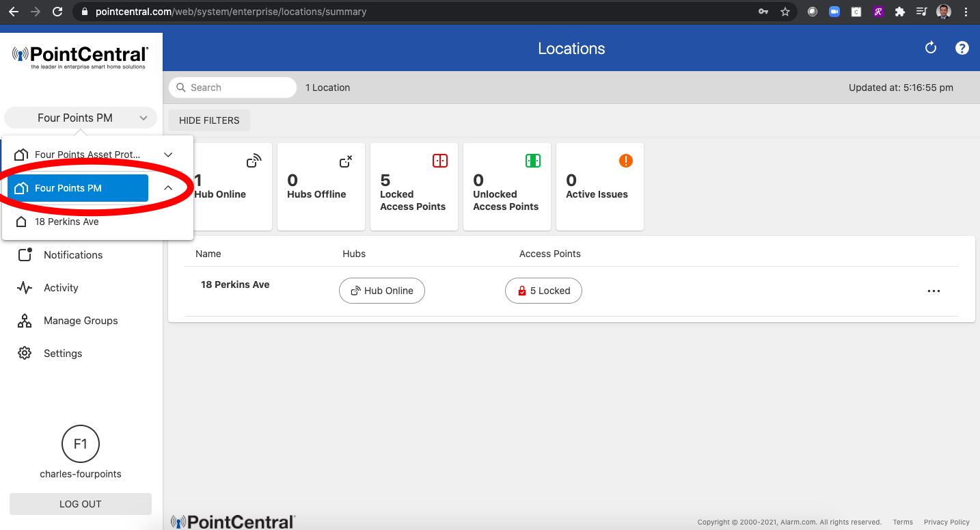Click the Search locations field
980x530 pixels.
pyautogui.click(x=232, y=88)
